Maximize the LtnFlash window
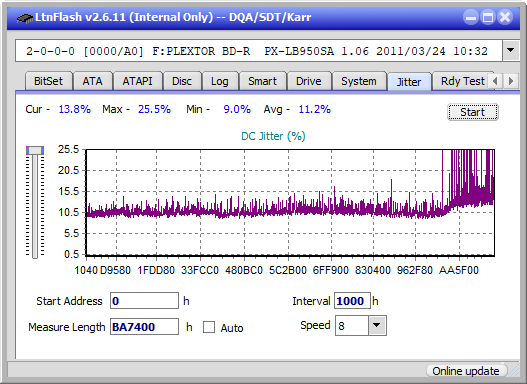This screenshot has height=384, width=527. [488, 17]
